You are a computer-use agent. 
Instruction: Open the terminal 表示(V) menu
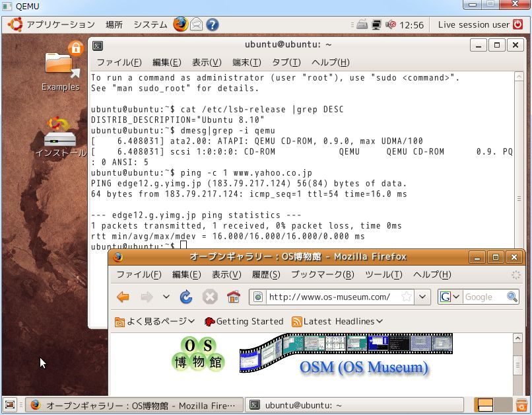(x=207, y=63)
